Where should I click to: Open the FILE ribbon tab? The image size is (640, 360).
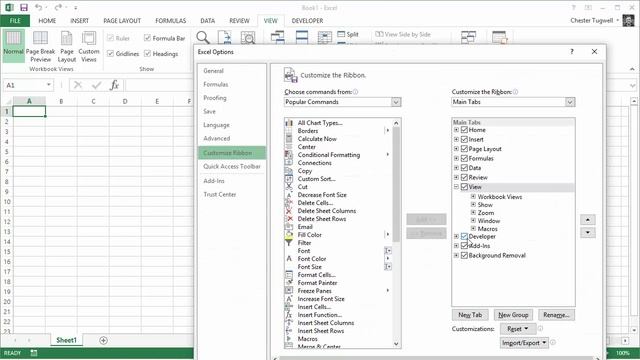click(15, 20)
